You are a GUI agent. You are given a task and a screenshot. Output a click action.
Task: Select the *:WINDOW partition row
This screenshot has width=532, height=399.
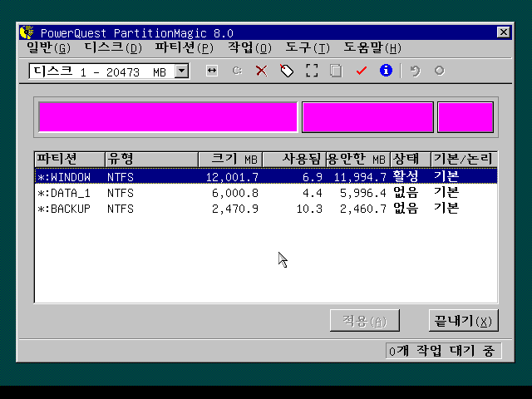266,176
